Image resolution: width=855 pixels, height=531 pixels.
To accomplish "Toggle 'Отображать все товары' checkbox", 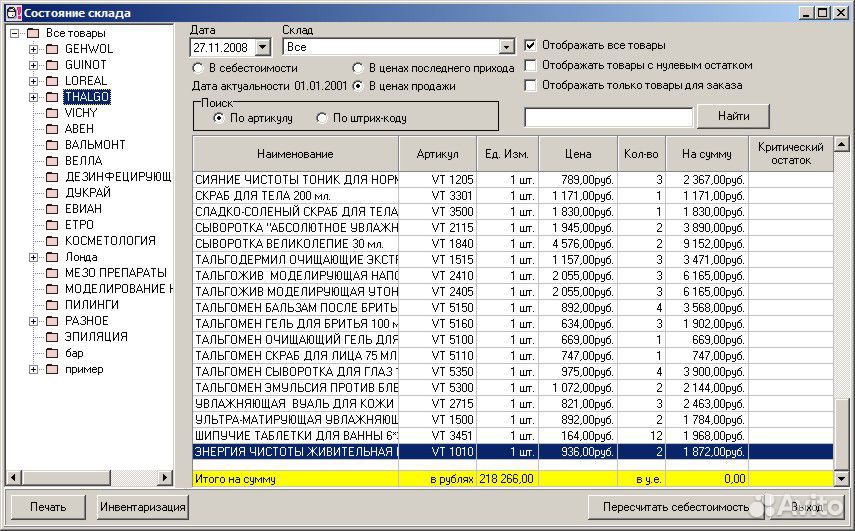I will (x=531, y=46).
